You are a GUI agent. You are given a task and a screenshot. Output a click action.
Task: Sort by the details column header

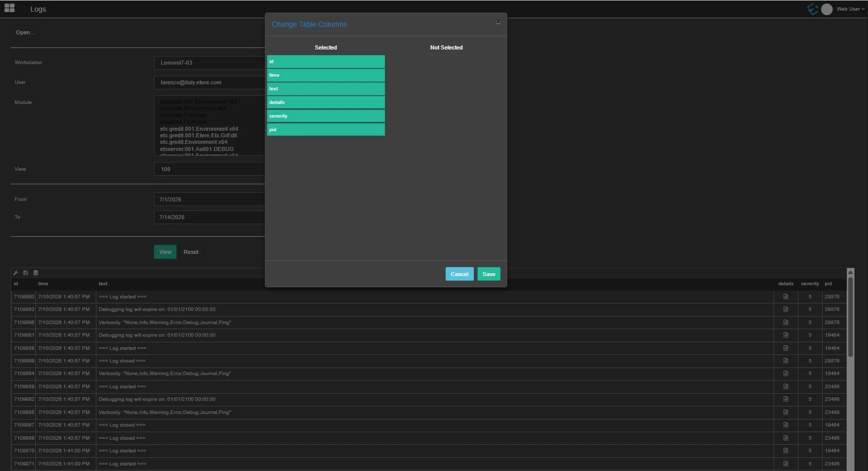click(786, 284)
